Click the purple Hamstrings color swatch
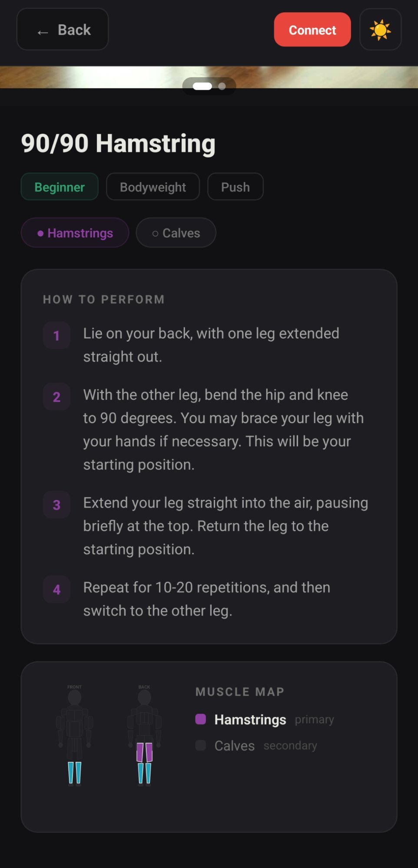This screenshot has width=418, height=868. tap(201, 719)
